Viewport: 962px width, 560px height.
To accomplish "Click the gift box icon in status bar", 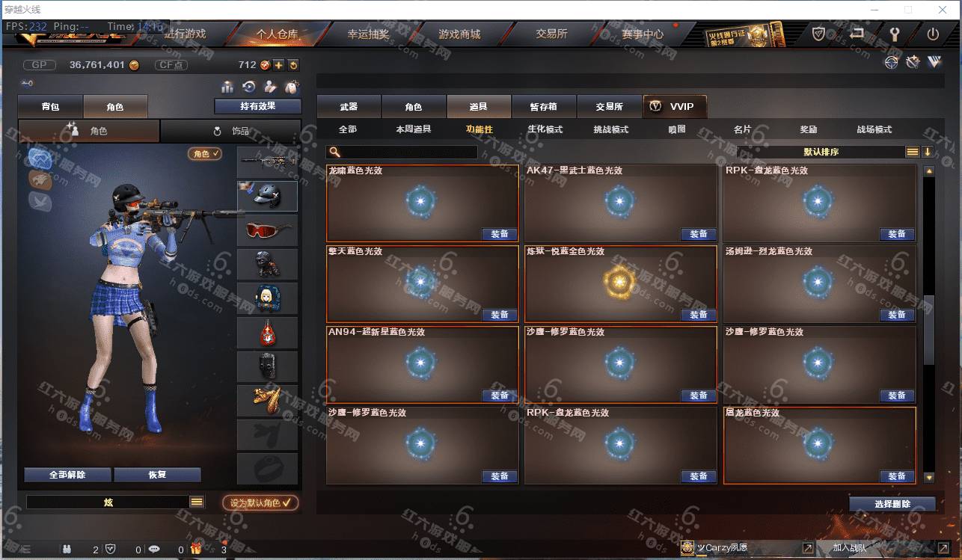I will pyautogui.click(x=196, y=549).
